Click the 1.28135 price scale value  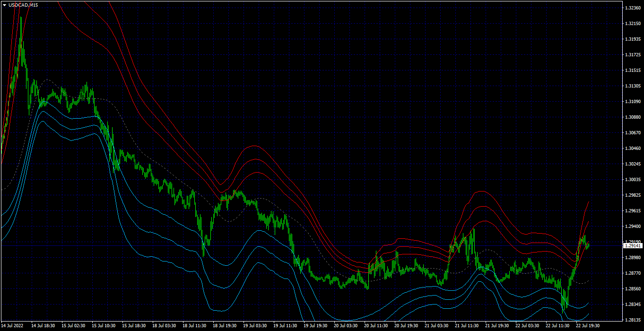click(x=633, y=320)
